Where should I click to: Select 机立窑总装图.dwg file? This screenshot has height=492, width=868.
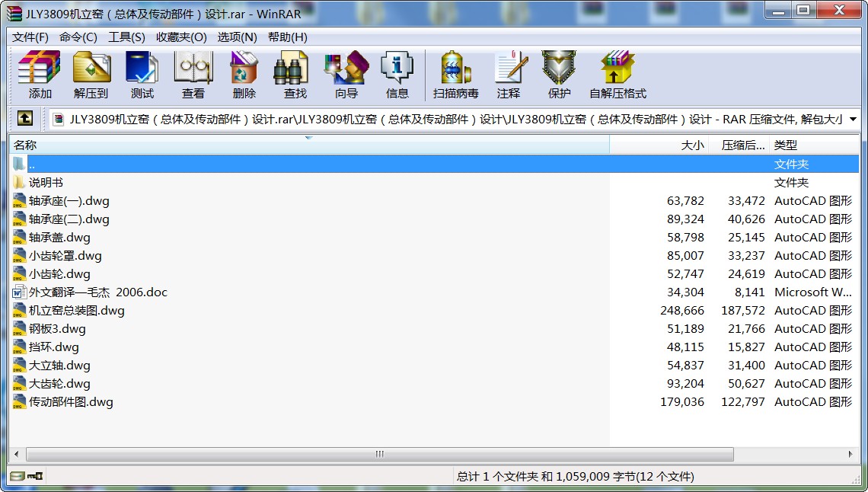pyautogui.click(x=76, y=311)
